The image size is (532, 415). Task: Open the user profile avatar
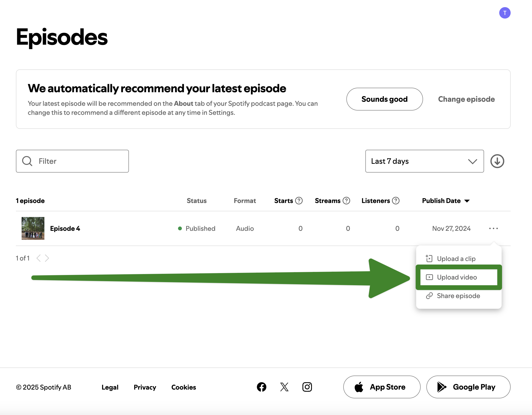505,13
